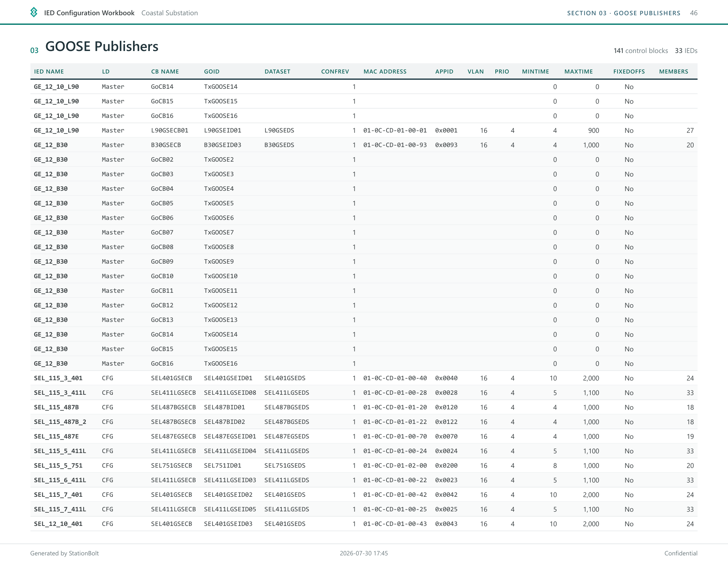Click the CB NAME column header
This screenshot has width=728, height=563.
pos(165,72)
